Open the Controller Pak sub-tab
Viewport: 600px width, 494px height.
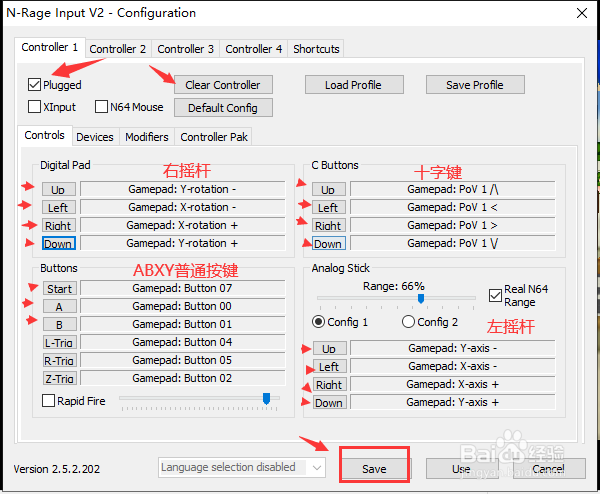pos(214,137)
